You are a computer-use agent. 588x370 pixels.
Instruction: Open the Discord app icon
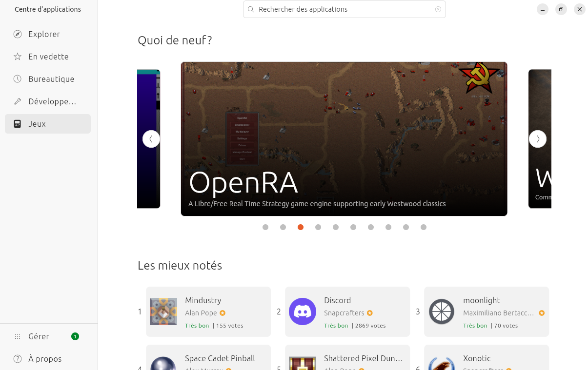coord(303,312)
